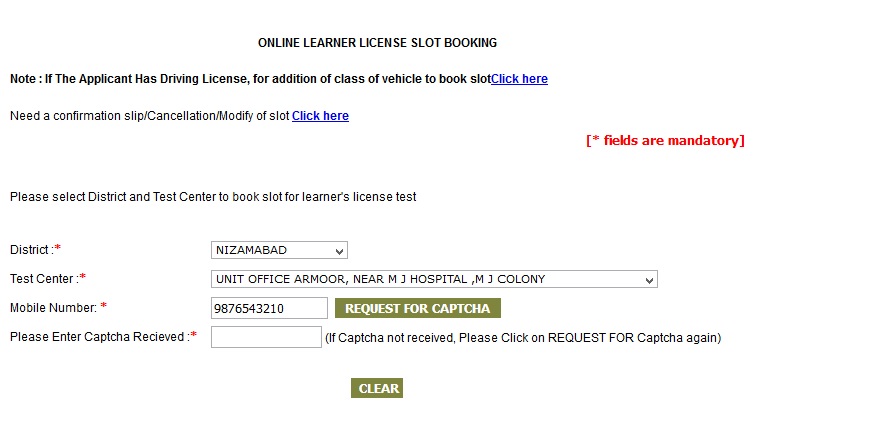Click the District field label
This screenshot has height=423, width=891.
tap(31, 249)
